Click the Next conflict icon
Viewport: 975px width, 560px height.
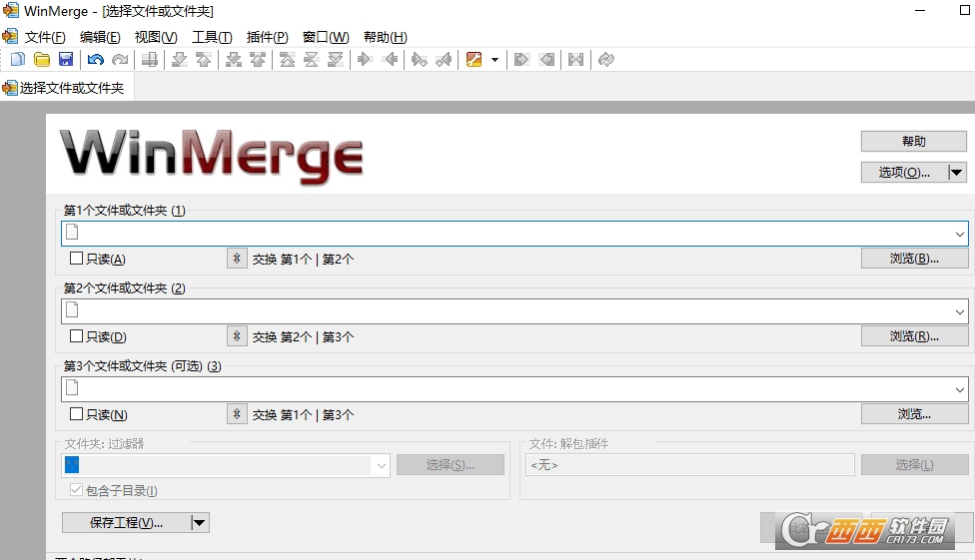[x=233, y=60]
